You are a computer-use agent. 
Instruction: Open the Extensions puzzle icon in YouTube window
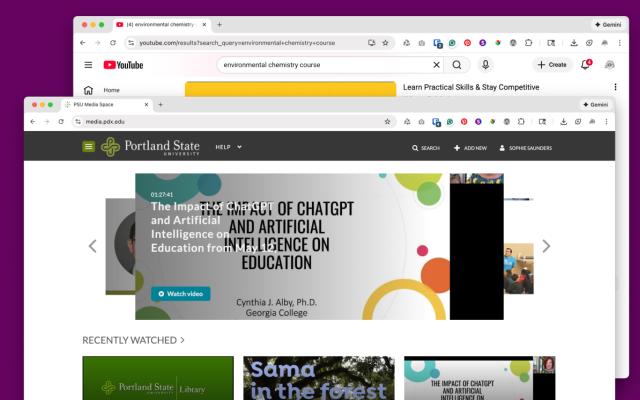coord(529,43)
